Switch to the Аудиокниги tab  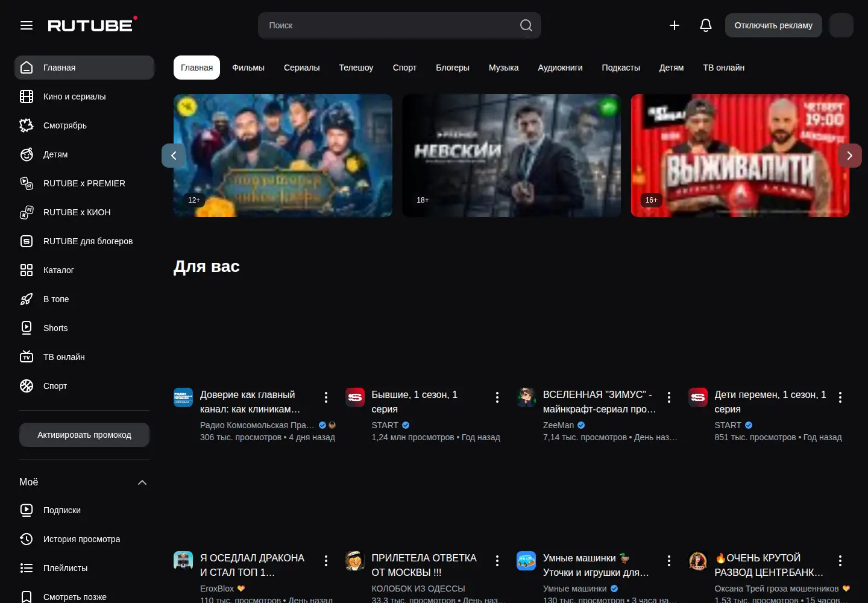[x=560, y=68]
